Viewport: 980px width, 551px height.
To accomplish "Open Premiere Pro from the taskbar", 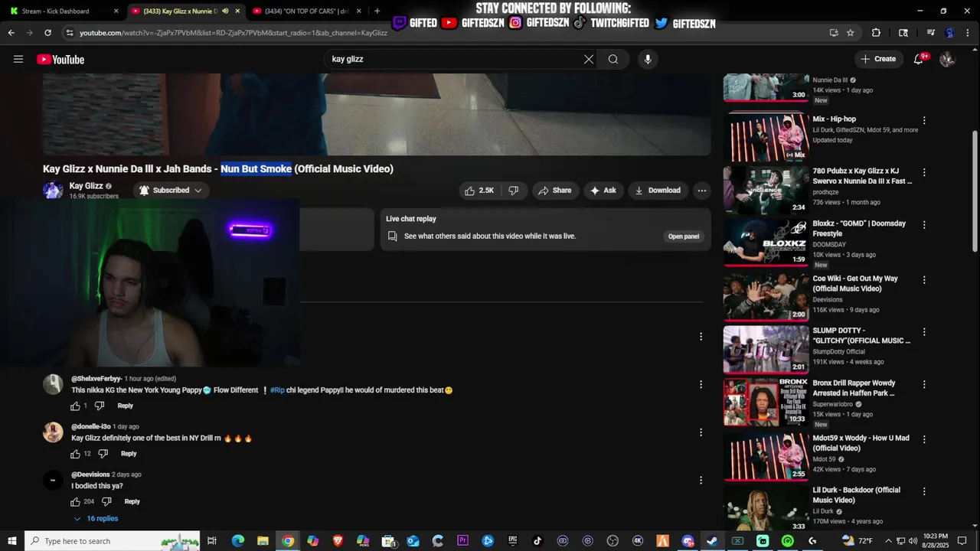I will click(462, 541).
